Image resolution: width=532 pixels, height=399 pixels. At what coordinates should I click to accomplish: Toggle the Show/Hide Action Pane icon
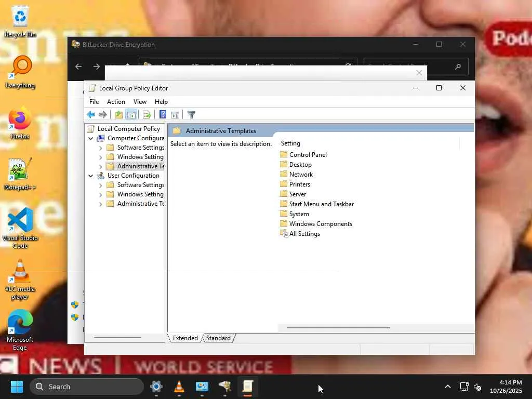click(175, 115)
